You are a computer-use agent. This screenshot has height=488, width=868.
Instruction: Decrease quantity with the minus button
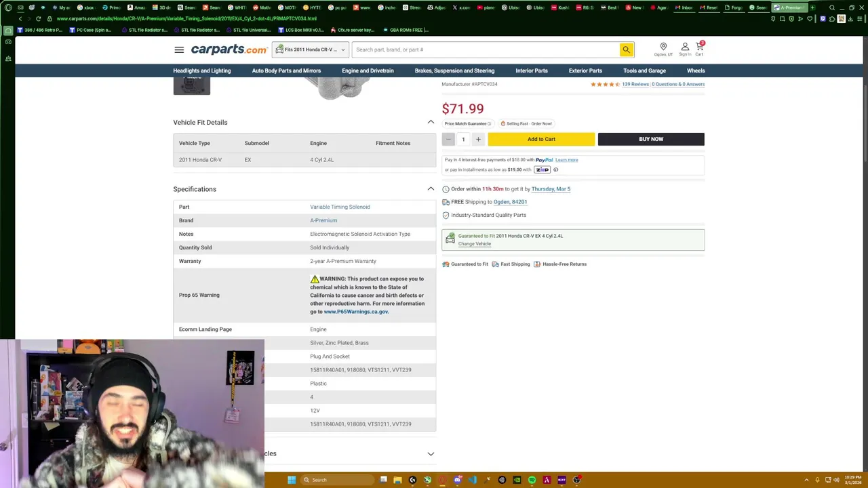(x=448, y=139)
